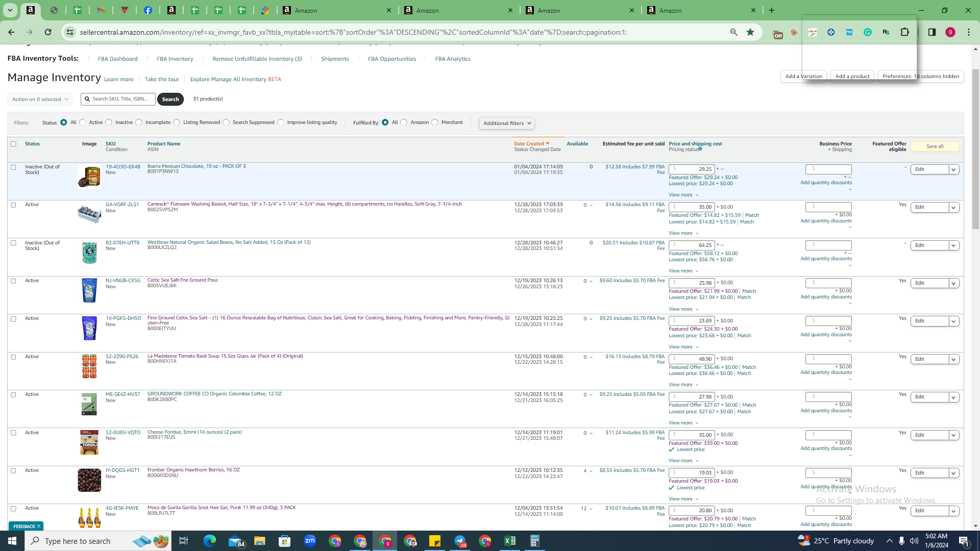Open Task View on the taskbar
The width and height of the screenshot is (980, 551).
pos(184,541)
